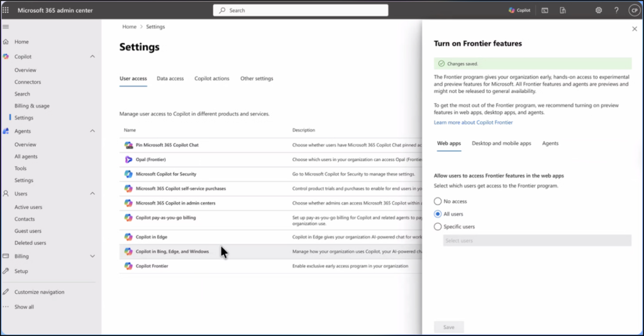Open the settings gear in header
The image size is (644, 336).
pyautogui.click(x=599, y=10)
